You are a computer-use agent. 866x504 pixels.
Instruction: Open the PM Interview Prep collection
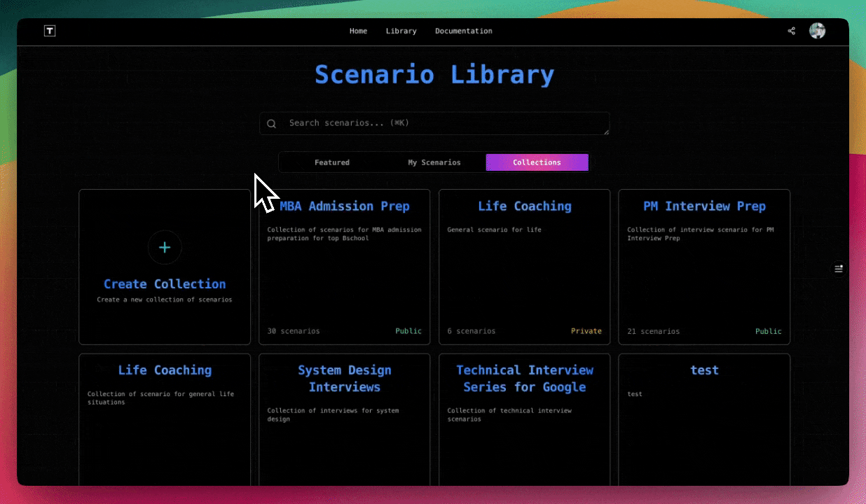(x=704, y=267)
